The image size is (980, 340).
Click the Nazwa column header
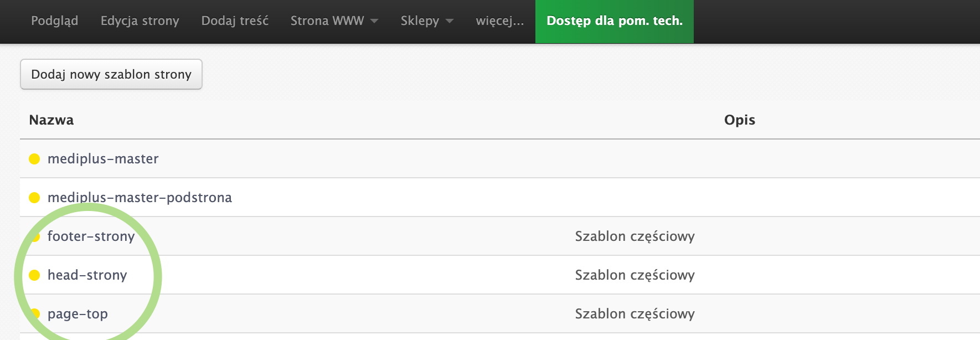[51, 120]
